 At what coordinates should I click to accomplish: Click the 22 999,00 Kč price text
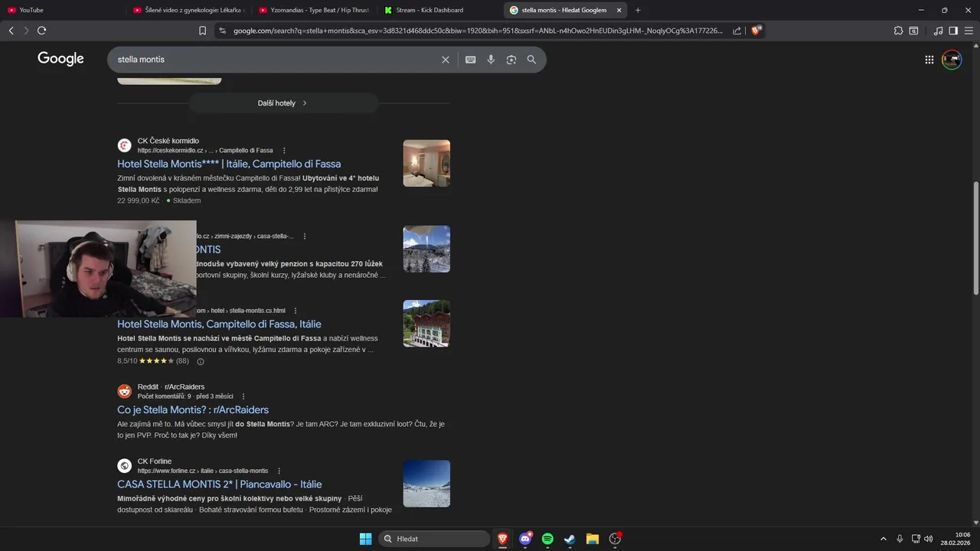[x=139, y=201]
